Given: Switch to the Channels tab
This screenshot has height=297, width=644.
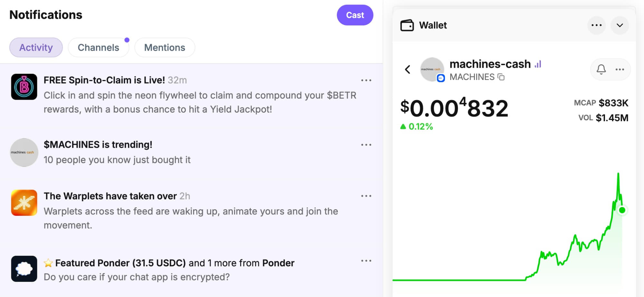Looking at the screenshot, I should click(98, 47).
